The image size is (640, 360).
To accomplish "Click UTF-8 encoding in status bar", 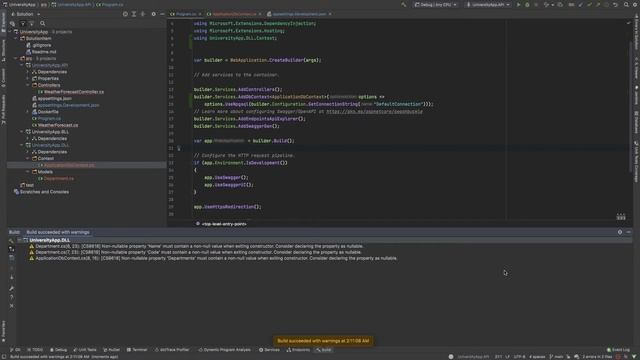I will click(520, 357).
